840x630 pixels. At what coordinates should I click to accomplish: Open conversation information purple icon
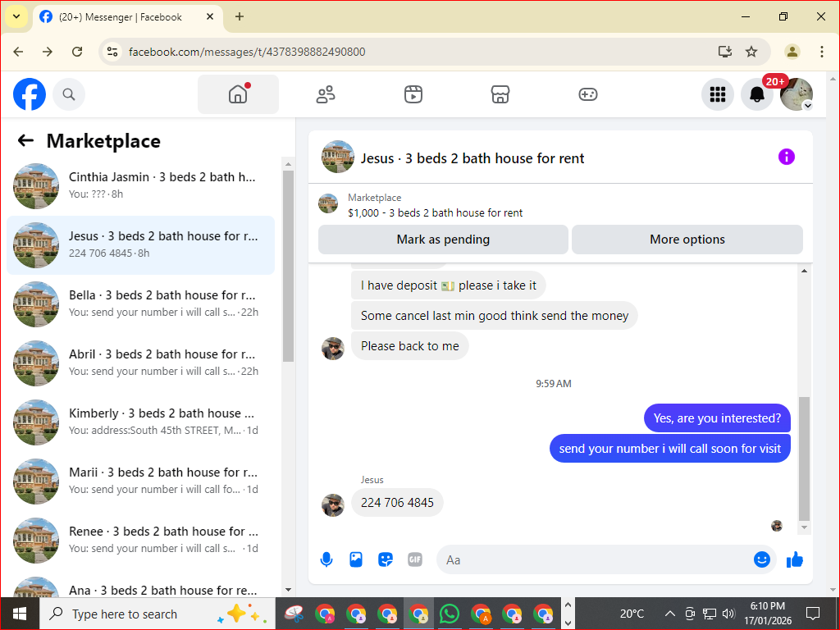point(787,157)
